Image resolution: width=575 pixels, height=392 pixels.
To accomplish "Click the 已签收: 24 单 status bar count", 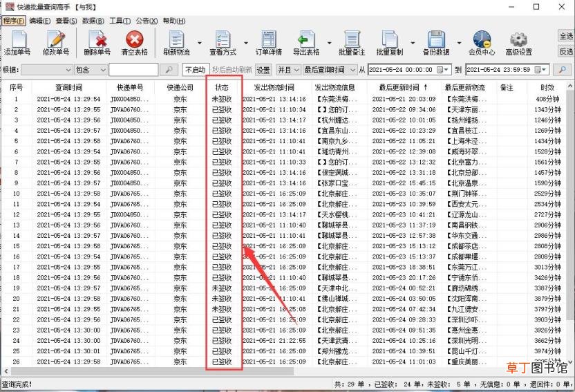I will 397,384.
